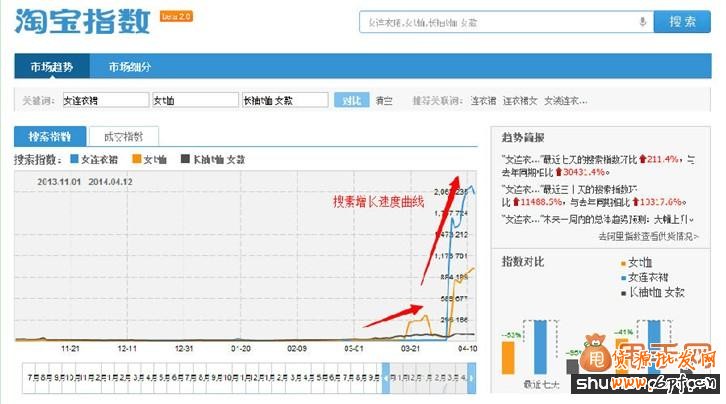This screenshot has height=404, width=726.
Task: Click the date range text 2013.11.01 2014.04.12
Action: (85, 182)
